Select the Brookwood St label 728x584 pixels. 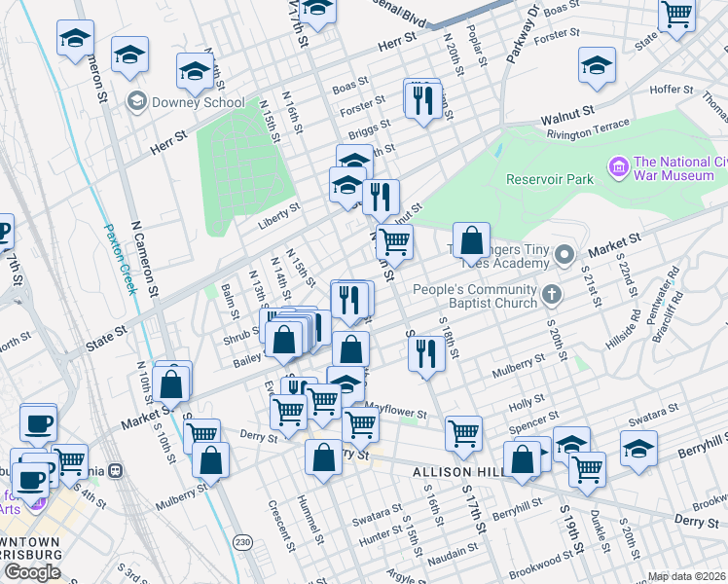pos(541,564)
